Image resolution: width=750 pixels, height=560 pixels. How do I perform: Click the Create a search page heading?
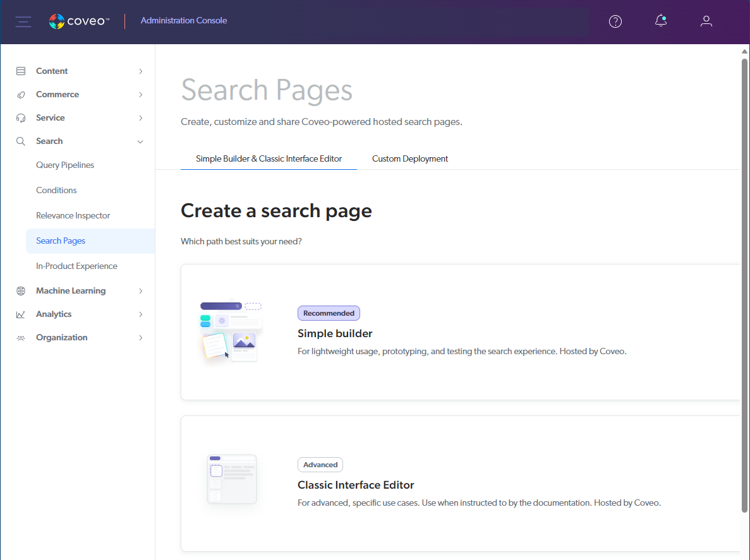click(x=276, y=211)
